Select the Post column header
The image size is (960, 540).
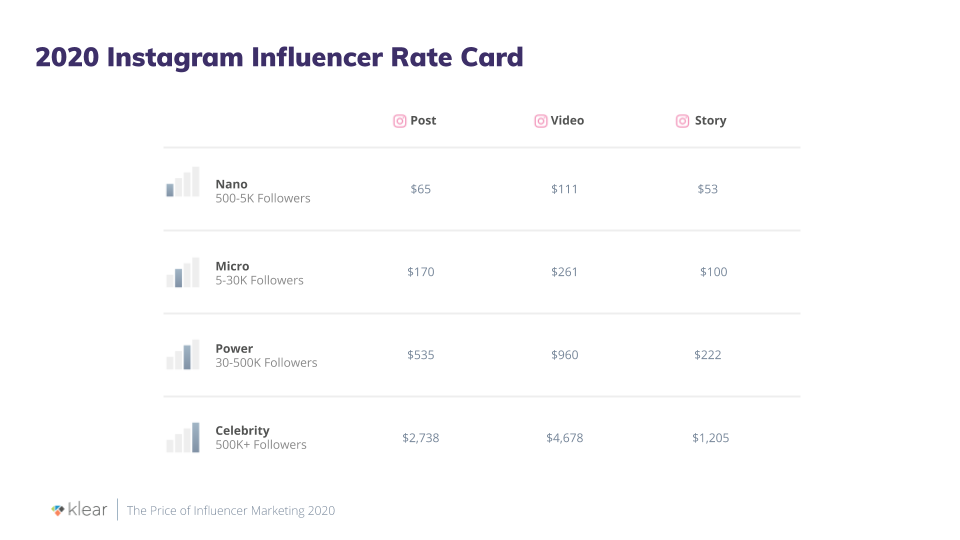coord(423,121)
